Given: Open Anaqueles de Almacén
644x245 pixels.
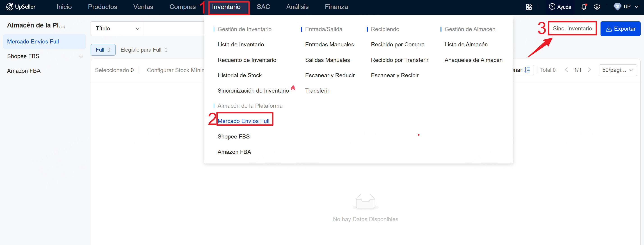Looking at the screenshot, I should 473,60.
